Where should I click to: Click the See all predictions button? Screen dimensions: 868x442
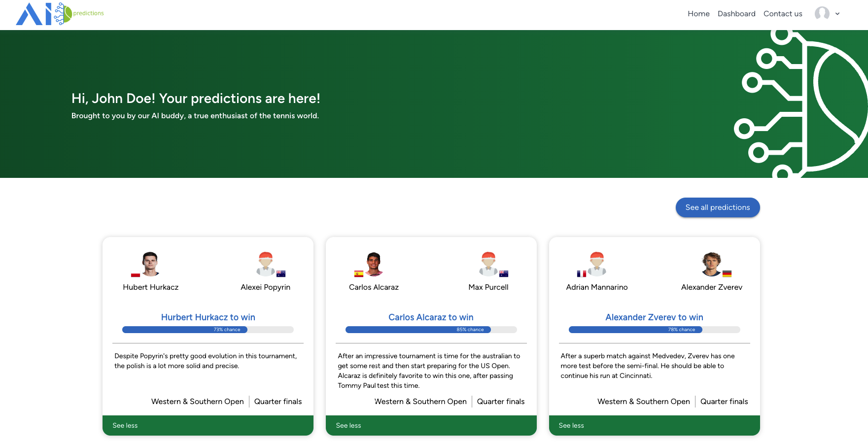click(x=718, y=207)
